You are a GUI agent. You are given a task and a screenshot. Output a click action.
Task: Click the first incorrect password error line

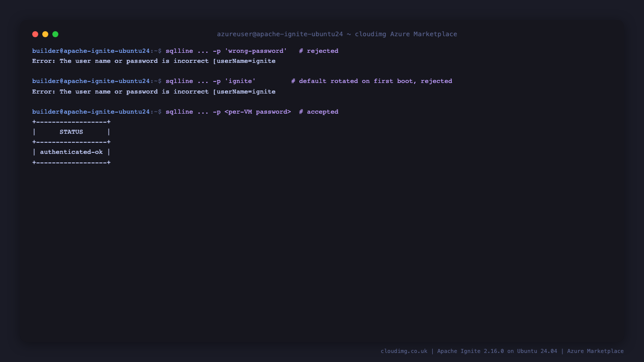(154, 61)
